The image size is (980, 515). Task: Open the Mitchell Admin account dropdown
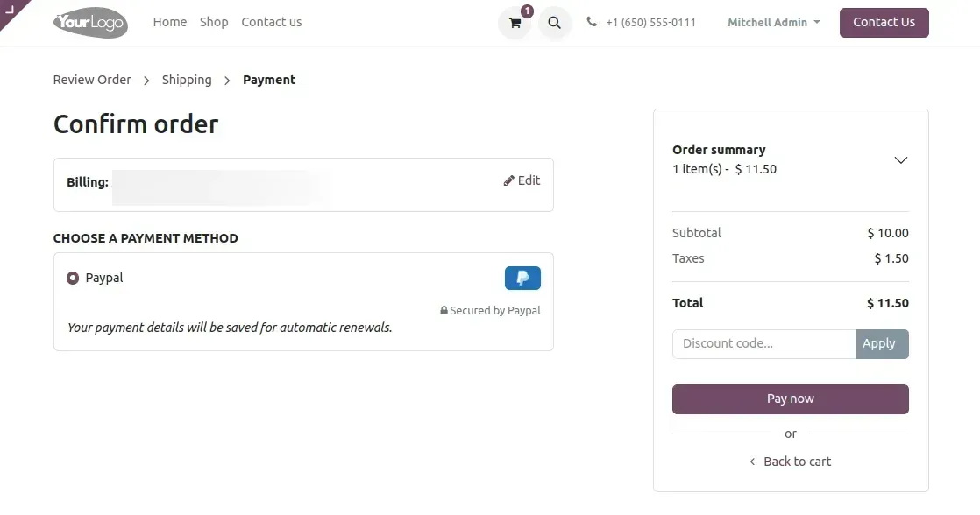[x=773, y=22]
